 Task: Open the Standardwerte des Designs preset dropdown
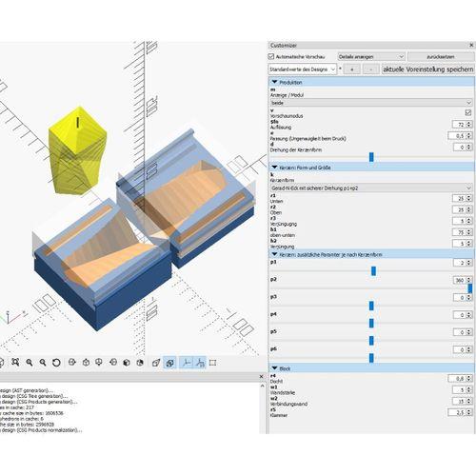coord(302,69)
